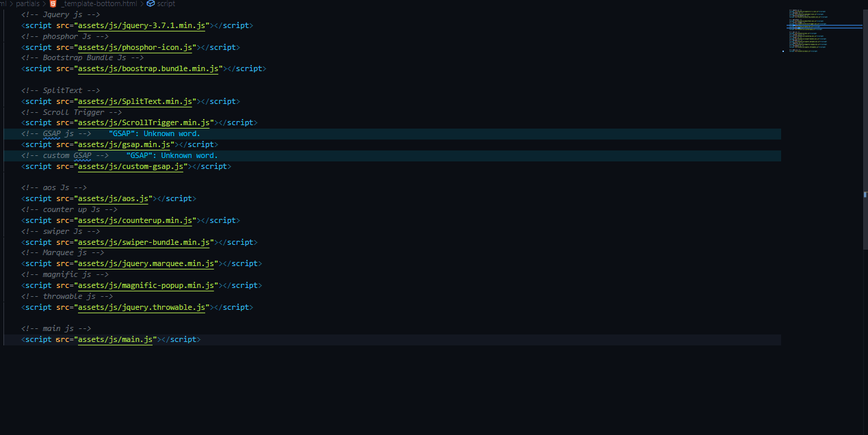This screenshot has width=868, height=435.
Task: Click the assets/js/swiper-bundle.min.js path
Action: click(x=143, y=241)
